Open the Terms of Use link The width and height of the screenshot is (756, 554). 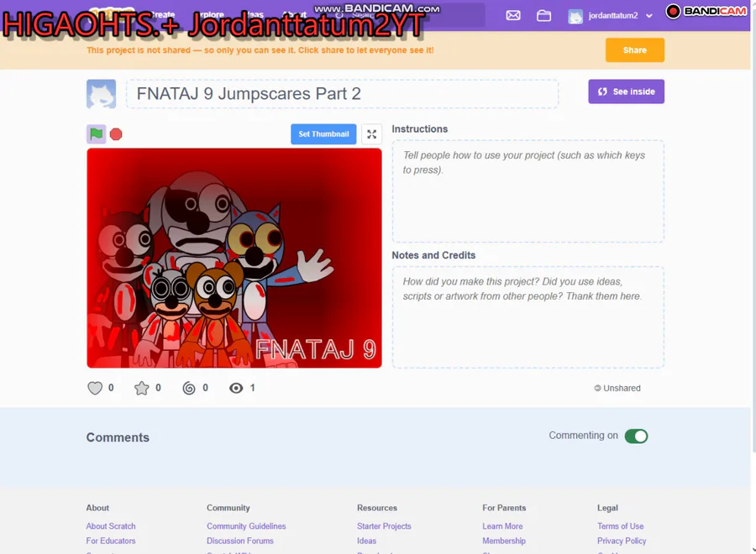pos(621,526)
